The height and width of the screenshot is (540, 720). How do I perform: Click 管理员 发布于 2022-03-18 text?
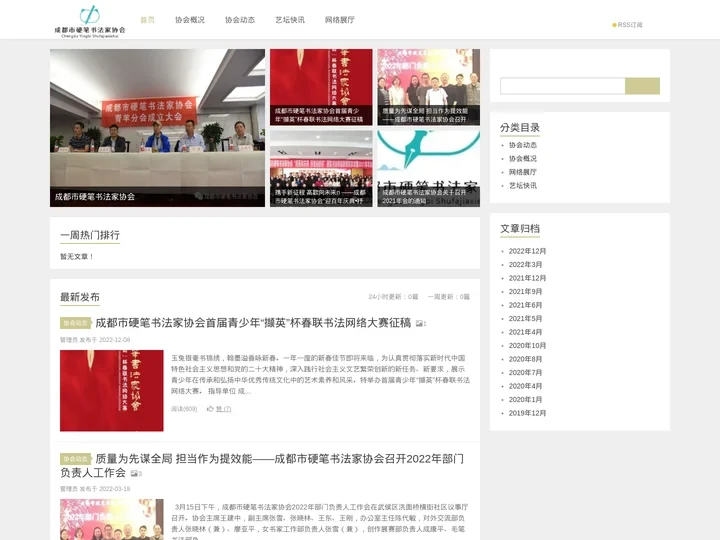tap(95, 489)
